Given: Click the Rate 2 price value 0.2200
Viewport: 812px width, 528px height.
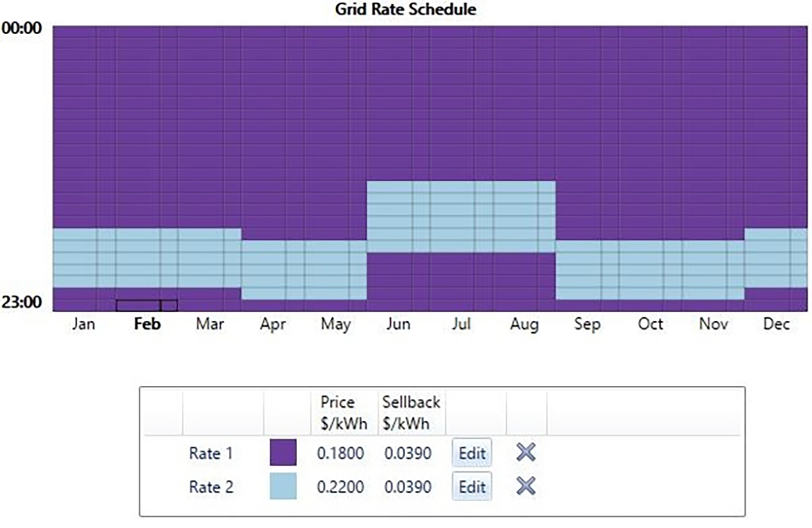Looking at the screenshot, I should tap(340, 487).
